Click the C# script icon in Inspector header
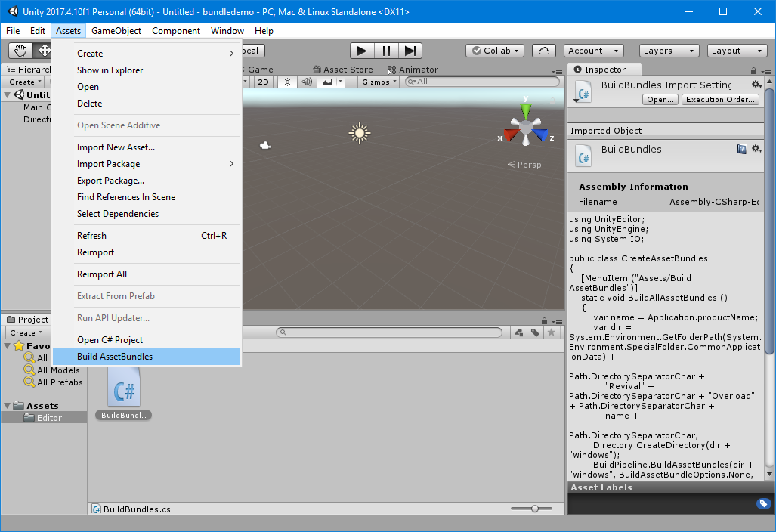This screenshot has width=776, height=532. (x=583, y=92)
